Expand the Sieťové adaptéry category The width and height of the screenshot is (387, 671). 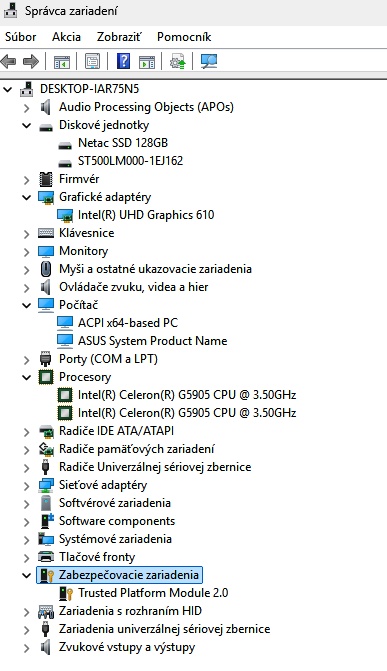point(27,485)
